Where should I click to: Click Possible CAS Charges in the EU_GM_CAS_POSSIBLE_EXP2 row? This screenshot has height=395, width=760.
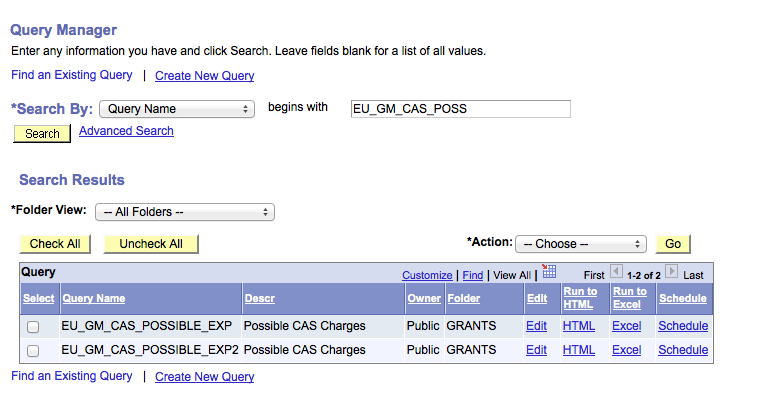304,350
